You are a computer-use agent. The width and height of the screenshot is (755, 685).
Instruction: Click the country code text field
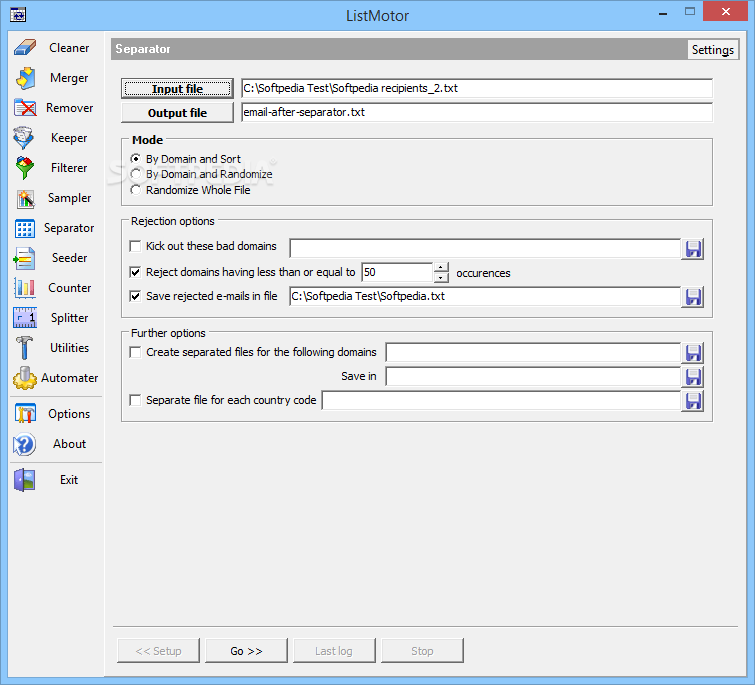(501, 401)
